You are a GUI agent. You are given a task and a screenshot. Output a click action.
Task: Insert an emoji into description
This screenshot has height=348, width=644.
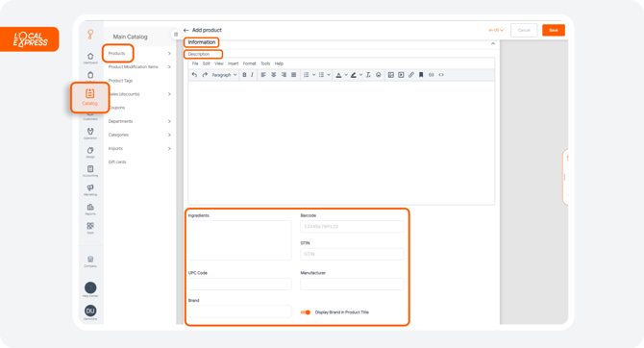pyautogui.click(x=379, y=75)
